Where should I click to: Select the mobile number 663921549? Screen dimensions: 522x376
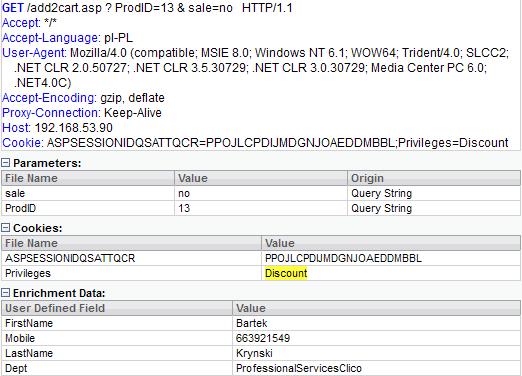(263, 338)
